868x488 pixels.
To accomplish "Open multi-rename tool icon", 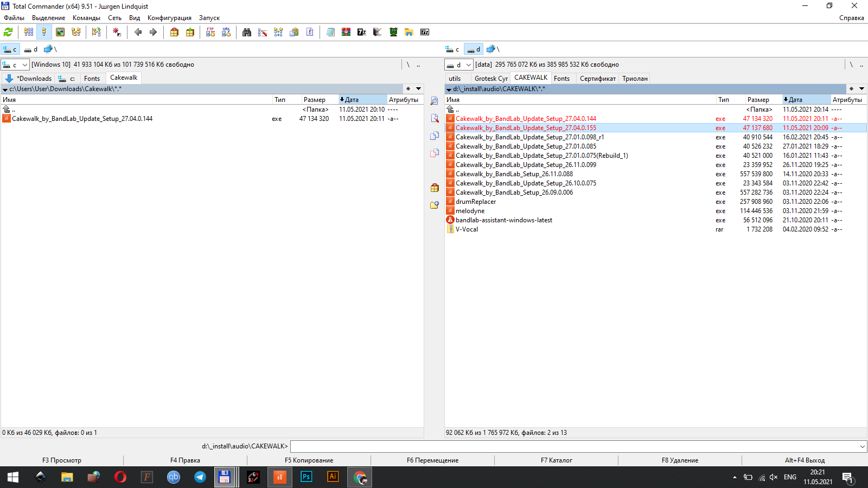I will point(263,32).
